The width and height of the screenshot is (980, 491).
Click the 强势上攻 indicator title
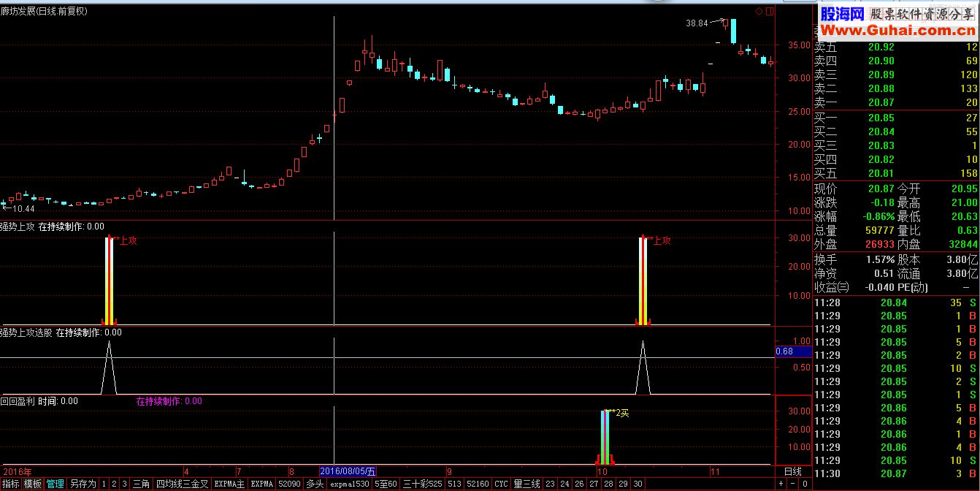tap(18, 227)
